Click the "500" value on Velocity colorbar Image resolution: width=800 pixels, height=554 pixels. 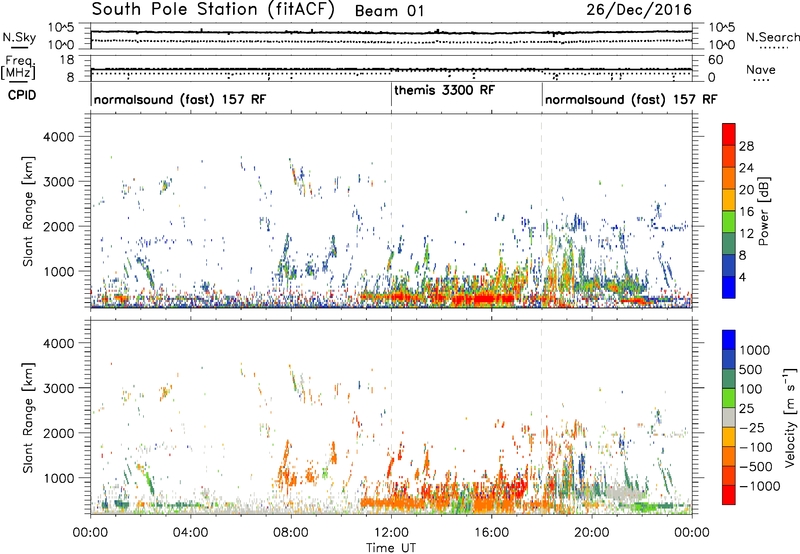753,369
